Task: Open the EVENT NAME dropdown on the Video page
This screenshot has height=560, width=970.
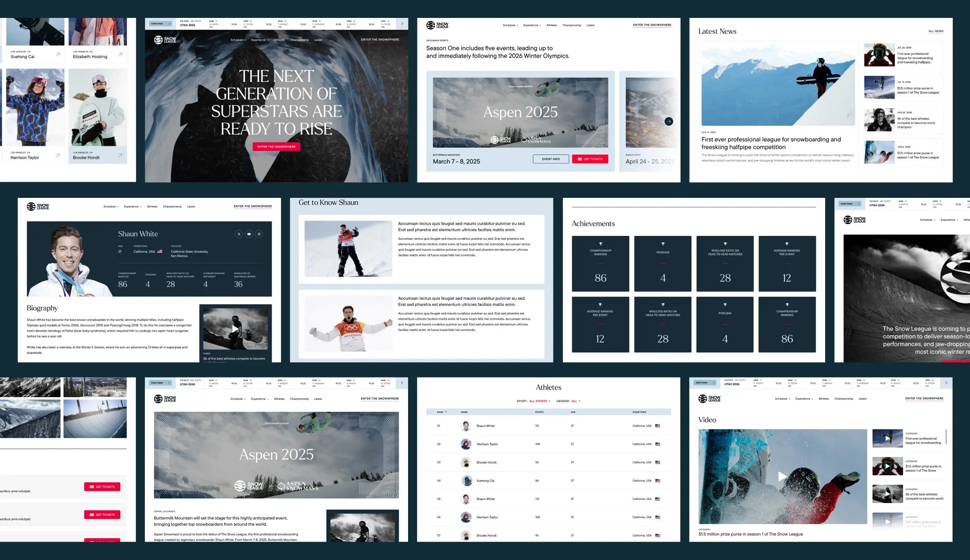Action: click(705, 383)
